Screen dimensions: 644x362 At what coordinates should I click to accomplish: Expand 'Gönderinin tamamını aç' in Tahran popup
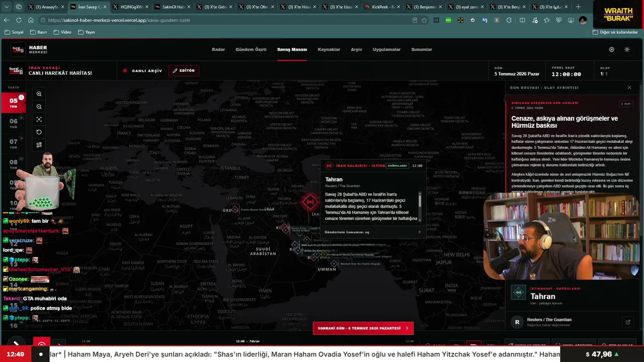pyautogui.click(x=373, y=232)
